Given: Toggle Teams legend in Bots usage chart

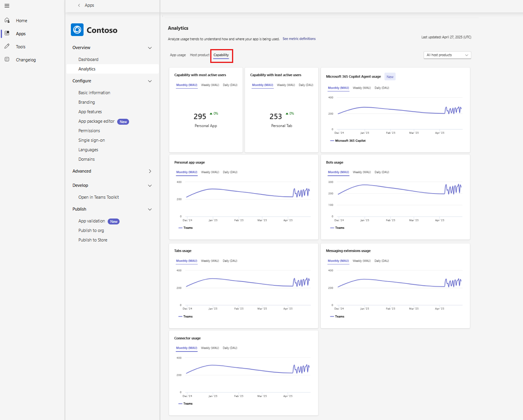Looking at the screenshot, I should tap(337, 228).
